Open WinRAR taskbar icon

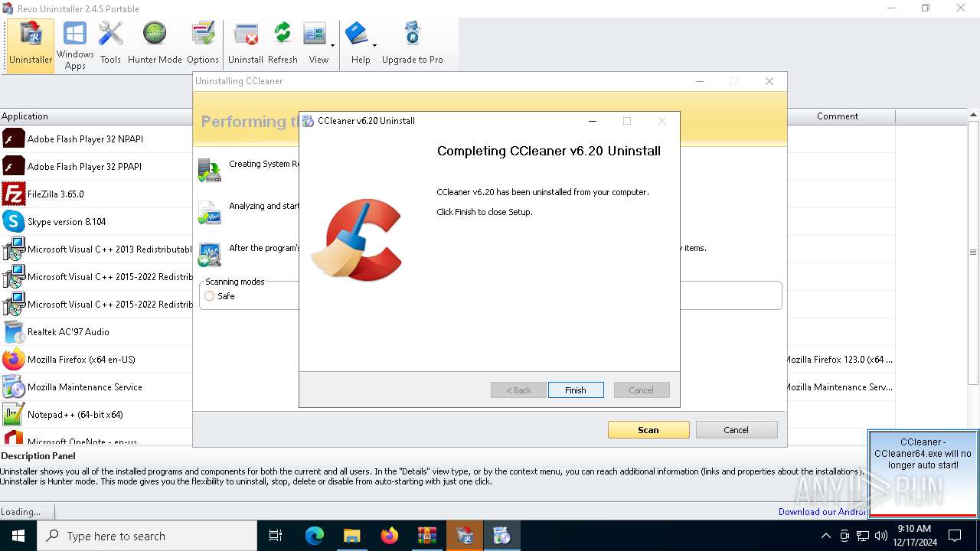coord(426,536)
